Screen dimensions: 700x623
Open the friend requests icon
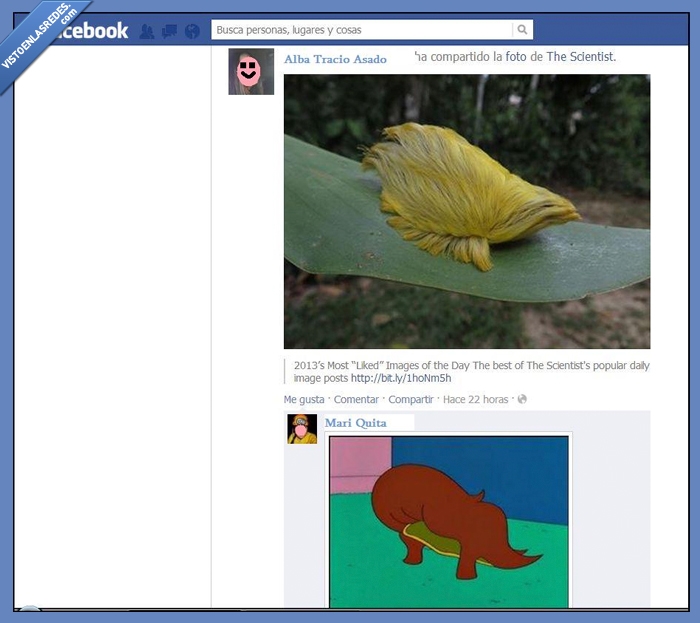click(x=147, y=31)
